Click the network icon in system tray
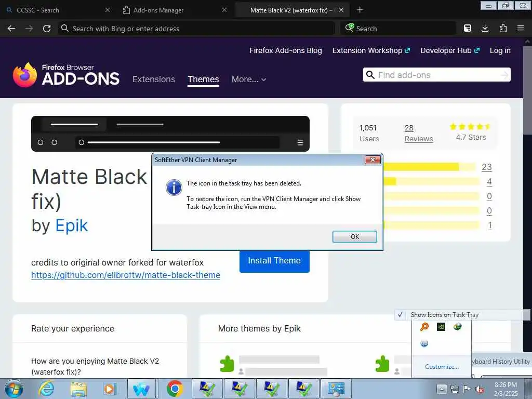532x399 pixels. click(454, 389)
